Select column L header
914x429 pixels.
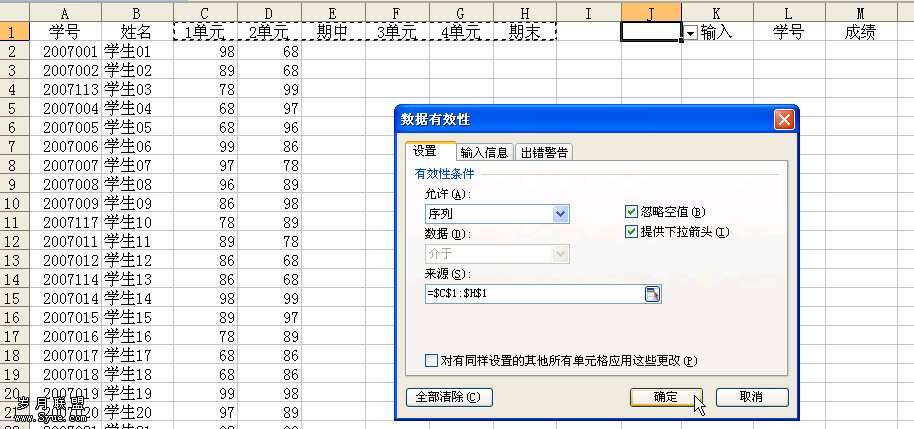pos(789,13)
